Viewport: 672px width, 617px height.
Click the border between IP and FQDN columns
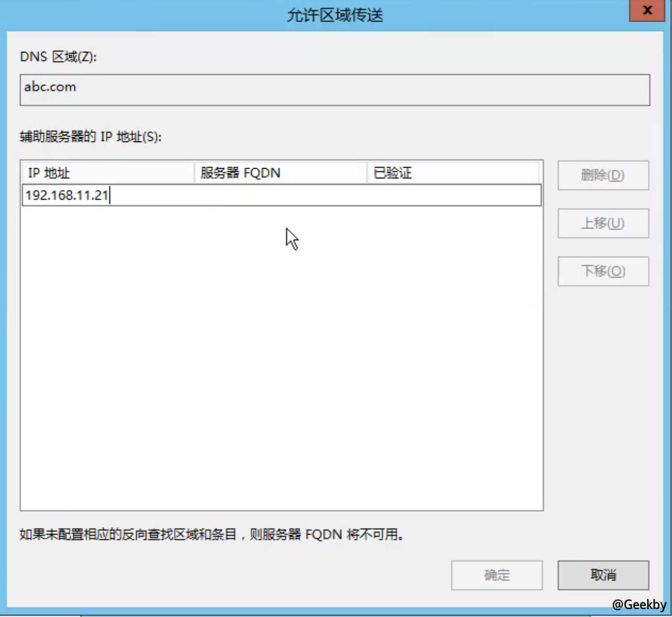click(194, 173)
